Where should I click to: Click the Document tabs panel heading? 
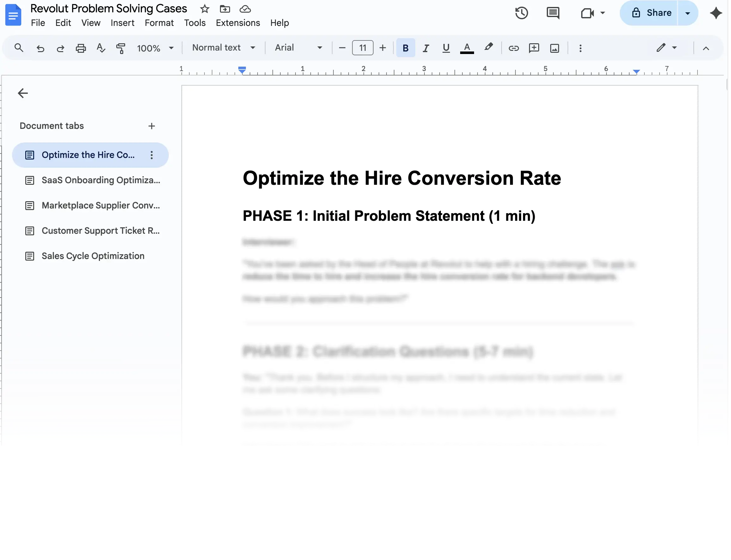click(x=52, y=126)
